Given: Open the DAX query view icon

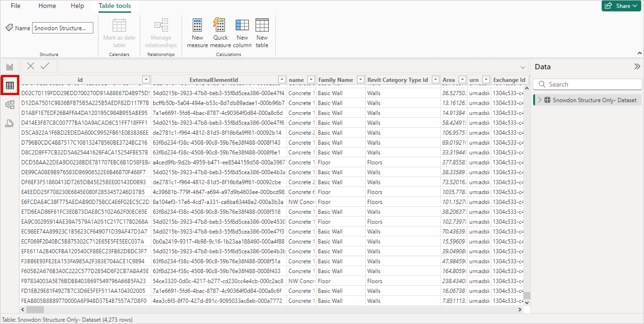Looking at the screenshot, I should [10, 123].
